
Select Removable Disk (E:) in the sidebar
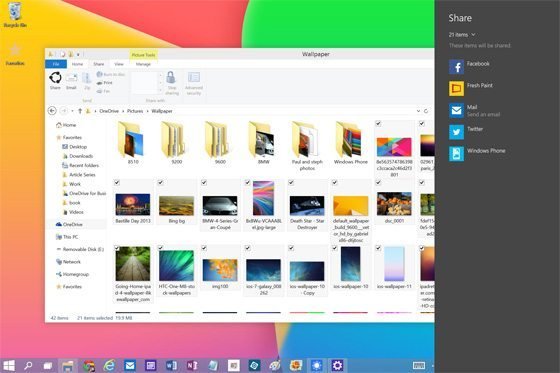(80, 249)
